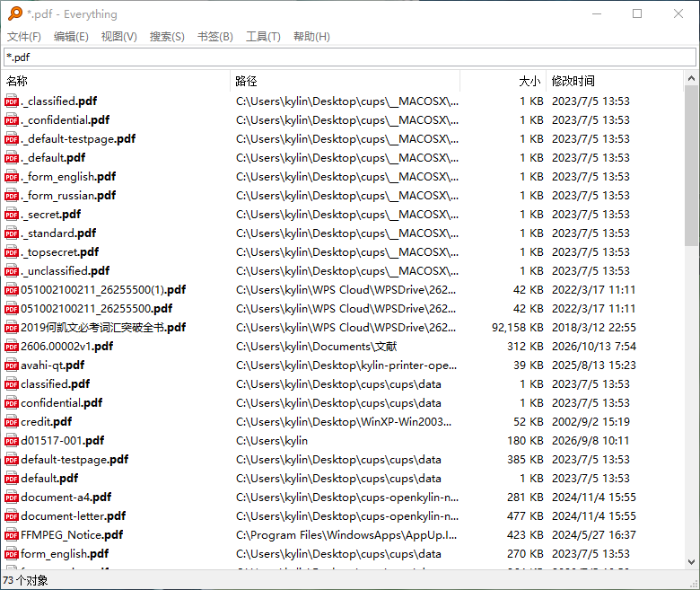Select file name 2606.00002v1.pdf

67,347
